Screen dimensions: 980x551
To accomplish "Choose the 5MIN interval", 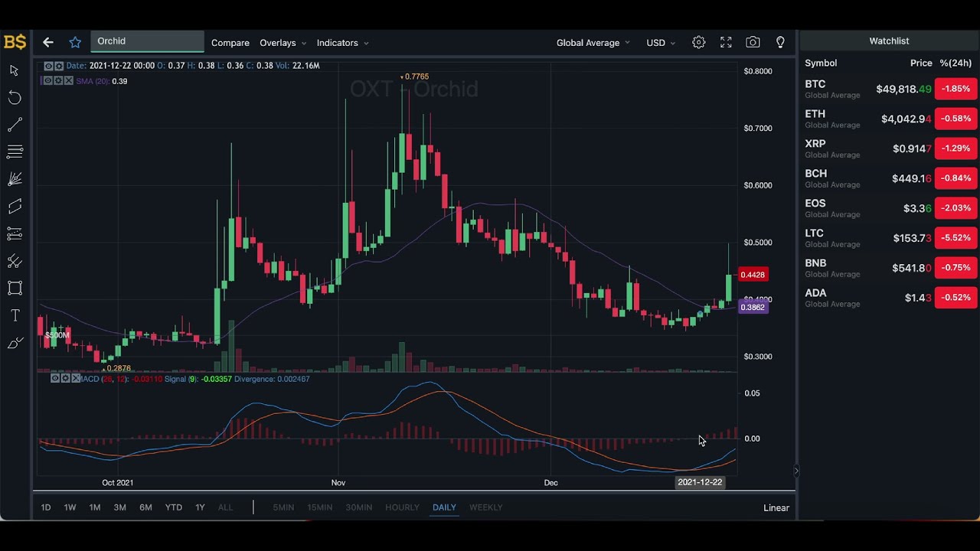I will pos(283,507).
